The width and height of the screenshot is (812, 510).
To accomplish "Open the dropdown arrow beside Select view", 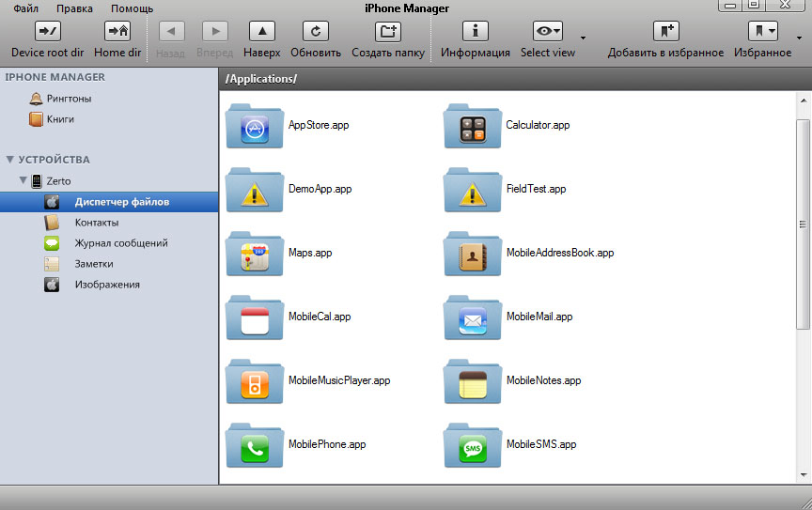I will pyautogui.click(x=583, y=38).
